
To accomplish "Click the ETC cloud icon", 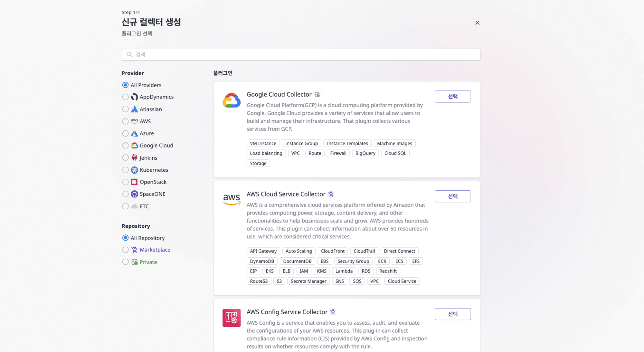I will (134, 206).
